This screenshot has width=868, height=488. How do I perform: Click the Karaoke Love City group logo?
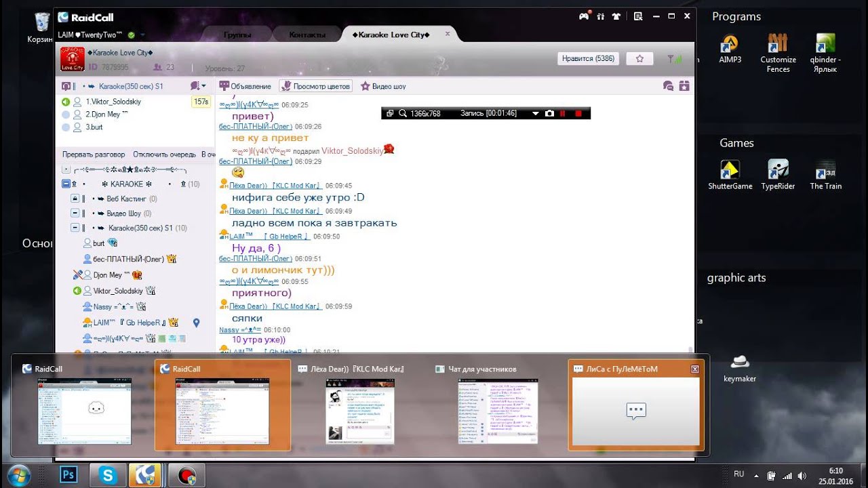73,59
